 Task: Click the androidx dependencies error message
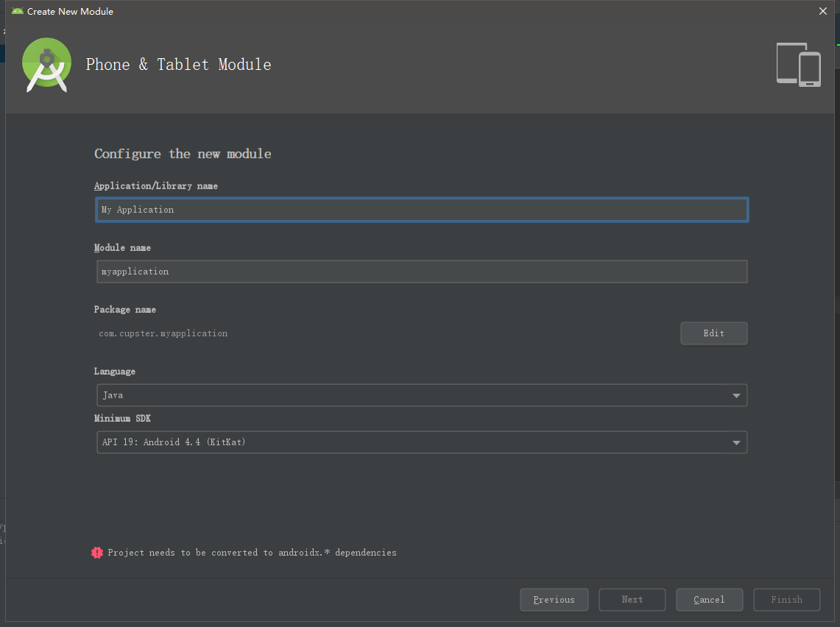pos(252,553)
